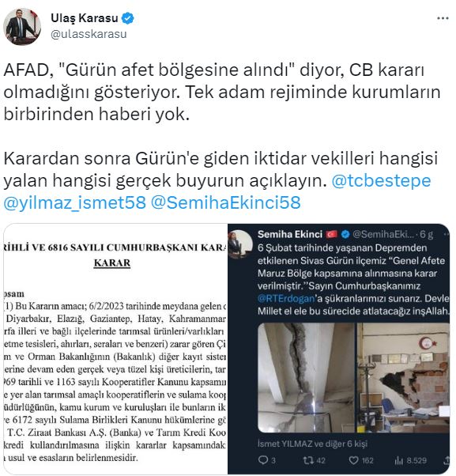View the Cumhurbaşkanı Kararı document image
The width and height of the screenshot is (456, 476).
(115, 349)
